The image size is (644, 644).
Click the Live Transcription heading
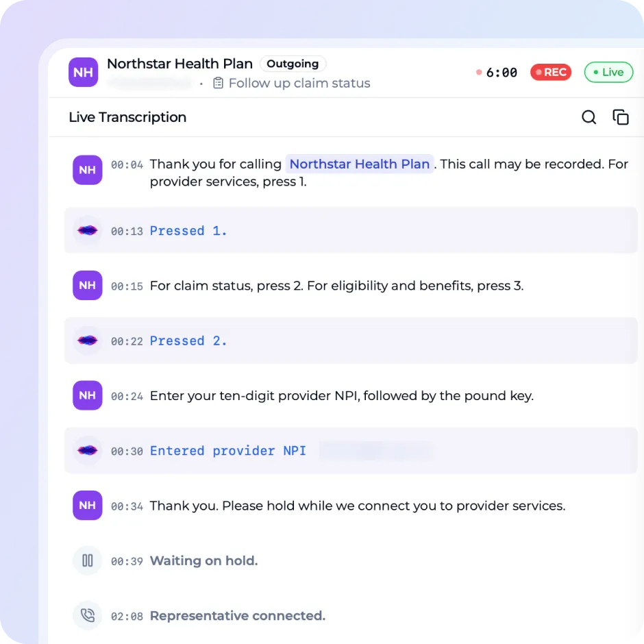pyautogui.click(x=127, y=117)
